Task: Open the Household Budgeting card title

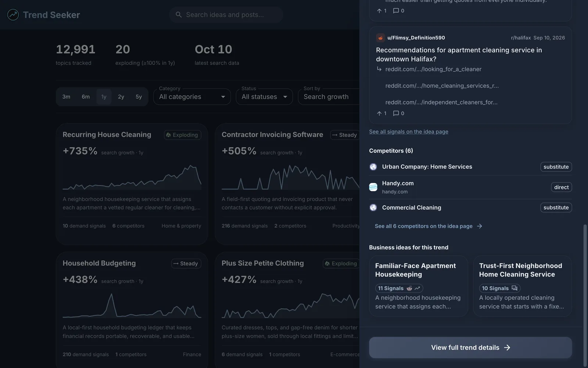Action: pos(99,263)
